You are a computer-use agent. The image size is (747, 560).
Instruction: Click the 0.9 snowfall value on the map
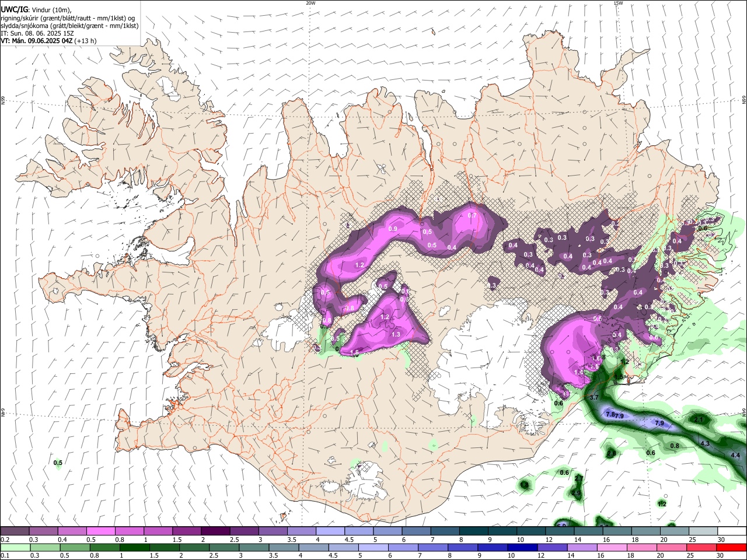[x=392, y=229]
